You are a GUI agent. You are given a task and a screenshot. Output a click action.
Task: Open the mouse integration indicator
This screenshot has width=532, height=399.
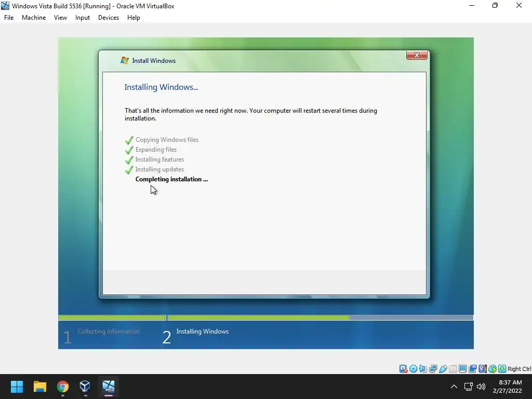click(493, 369)
